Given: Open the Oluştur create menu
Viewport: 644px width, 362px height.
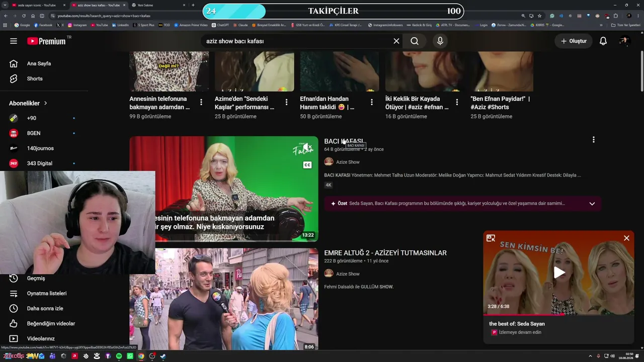Looking at the screenshot, I should pyautogui.click(x=574, y=41).
